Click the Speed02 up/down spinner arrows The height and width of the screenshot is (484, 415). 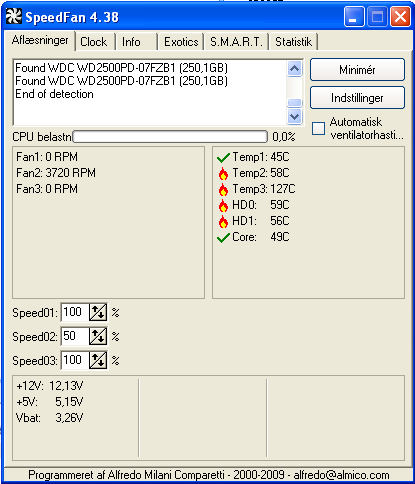(x=98, y=336)
